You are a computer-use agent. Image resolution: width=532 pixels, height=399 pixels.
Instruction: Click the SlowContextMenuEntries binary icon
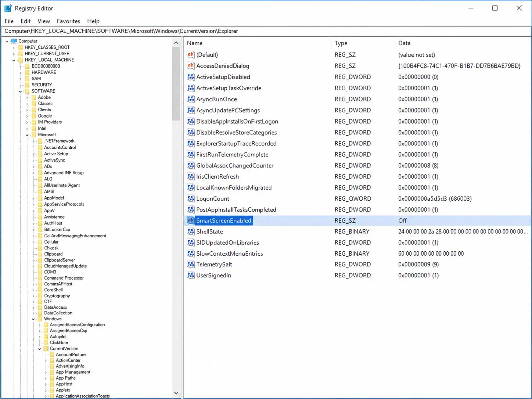191,254
